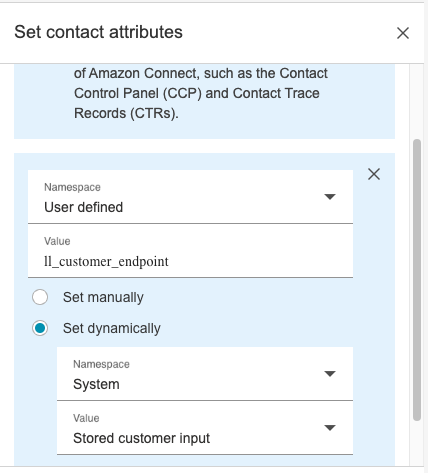Focus the ll_customer_endpoint value input field
The width and height of the screenshot is (428, 473).
(x=190, y=251)
